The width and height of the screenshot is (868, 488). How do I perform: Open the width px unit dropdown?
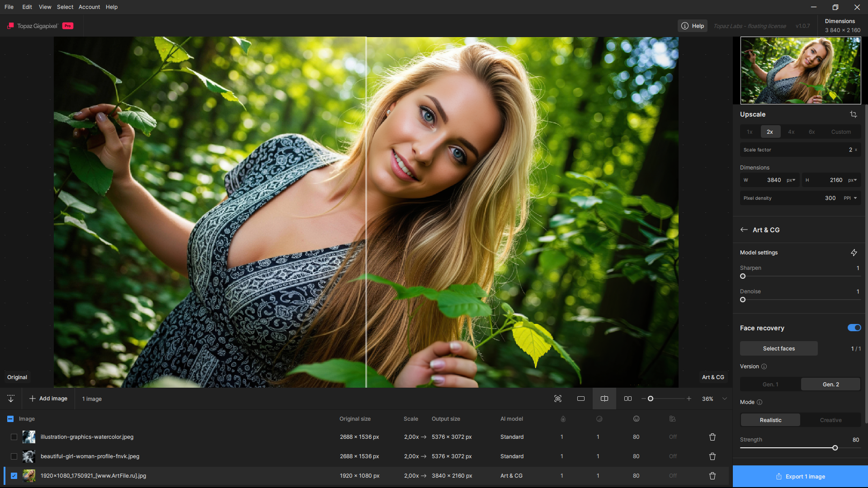pos(791,180)
